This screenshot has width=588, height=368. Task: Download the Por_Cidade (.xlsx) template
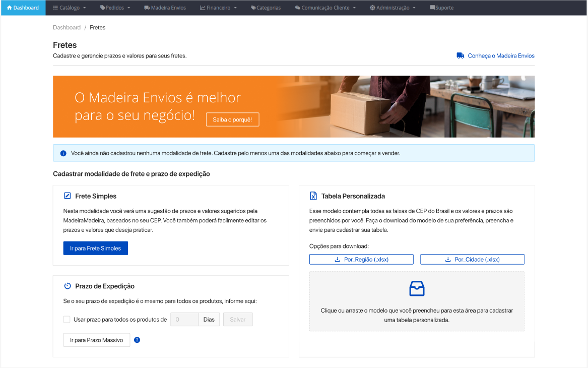pos(472,259)
